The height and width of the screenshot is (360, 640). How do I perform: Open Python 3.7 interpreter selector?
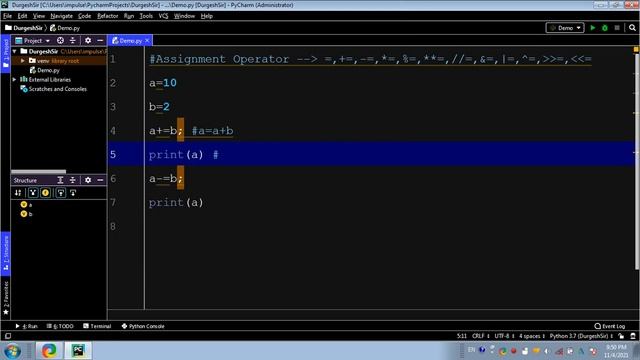pos(581,336)
